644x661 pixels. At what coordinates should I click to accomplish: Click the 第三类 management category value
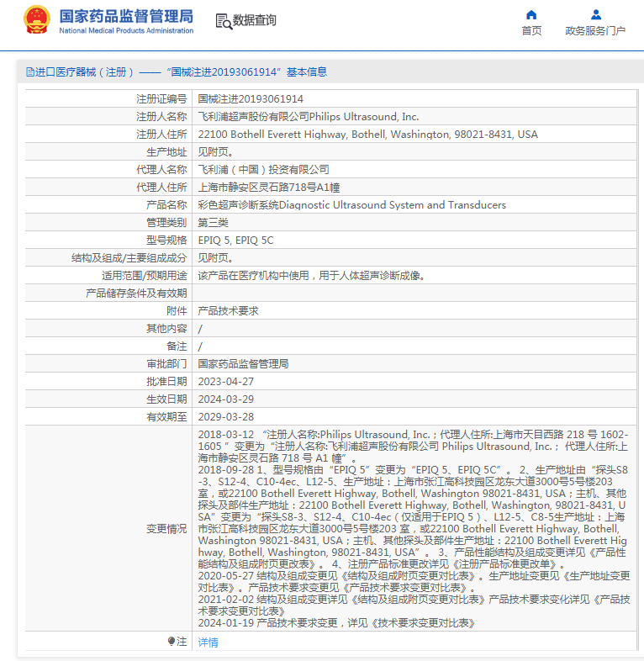213,223
